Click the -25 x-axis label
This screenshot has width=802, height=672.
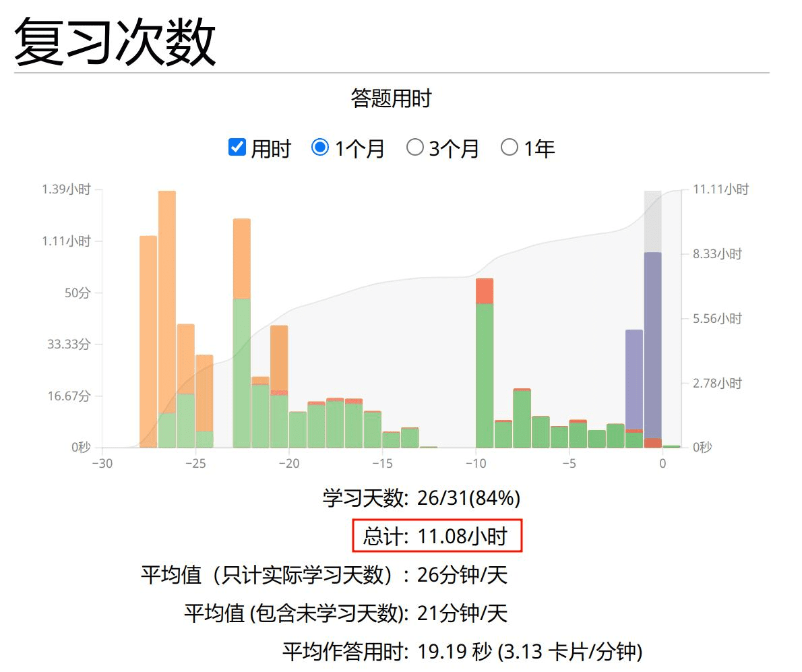coord(195,463)
